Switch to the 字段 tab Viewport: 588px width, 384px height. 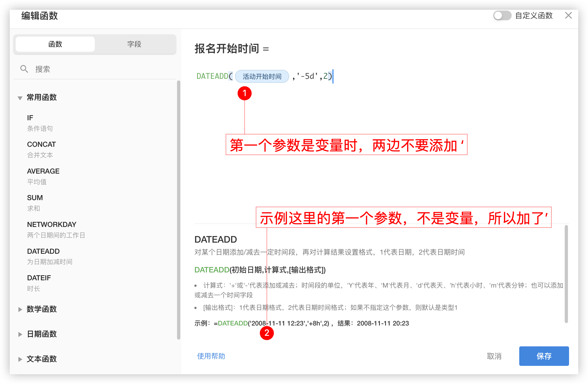coord(134,44)
